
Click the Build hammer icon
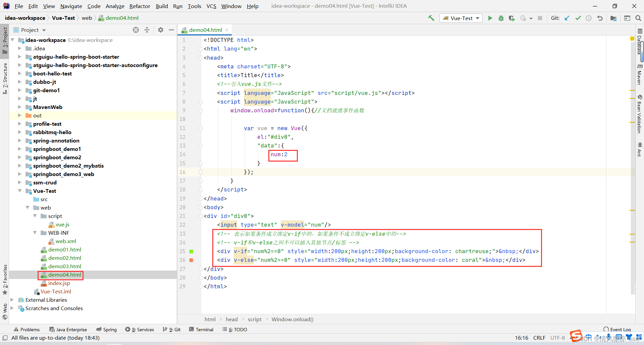[x=431, y=18]
